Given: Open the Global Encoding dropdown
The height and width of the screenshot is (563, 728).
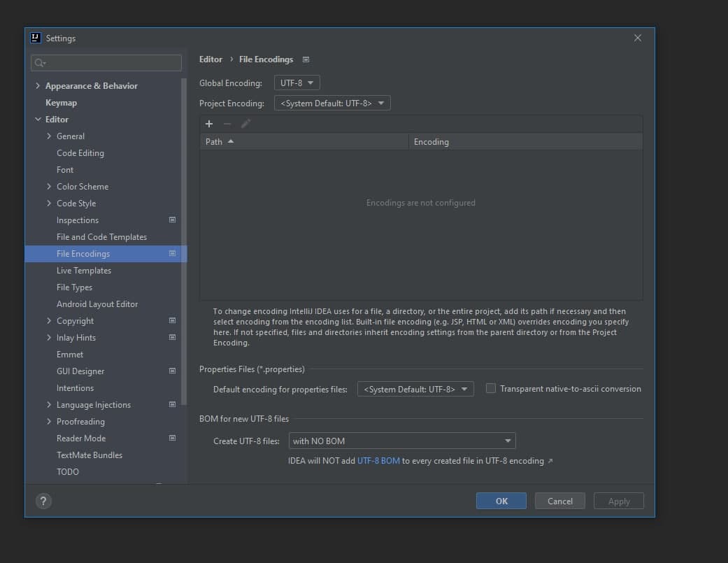Looking at the screenshot, I should 297,83.
